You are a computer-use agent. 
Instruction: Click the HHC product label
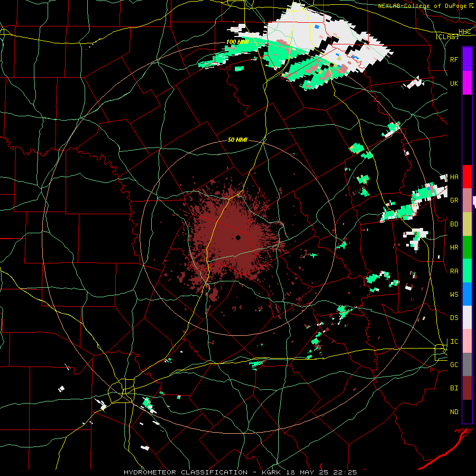(x=464, y=32)
